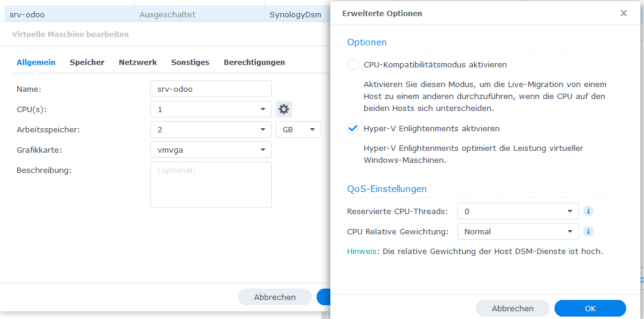644x319 pixels.
Task: Confirm advanced options with OK
Action: click(590, 308)
